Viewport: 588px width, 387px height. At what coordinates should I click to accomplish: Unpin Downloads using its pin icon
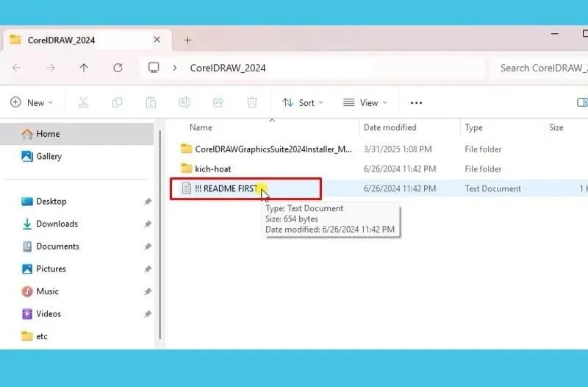pos(148,224)
